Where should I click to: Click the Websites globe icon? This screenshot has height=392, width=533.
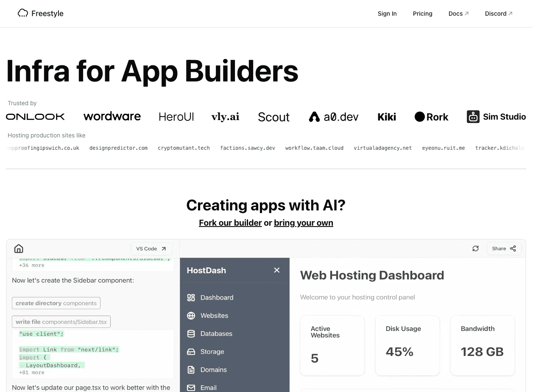click(x=191, y=316)
